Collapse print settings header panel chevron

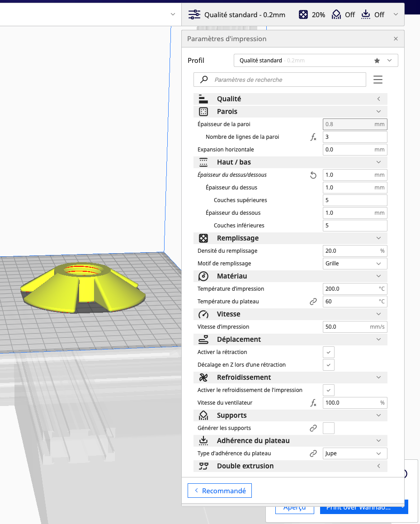396,14
